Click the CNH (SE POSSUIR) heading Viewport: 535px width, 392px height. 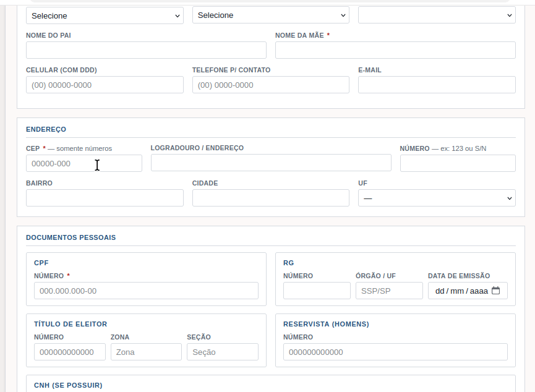(x=68, y=385)
